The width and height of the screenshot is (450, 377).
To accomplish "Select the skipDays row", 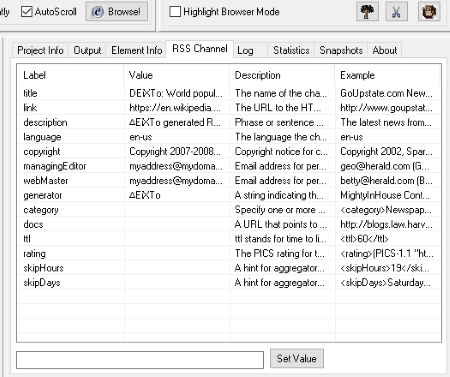I will (x=229, y=283).
